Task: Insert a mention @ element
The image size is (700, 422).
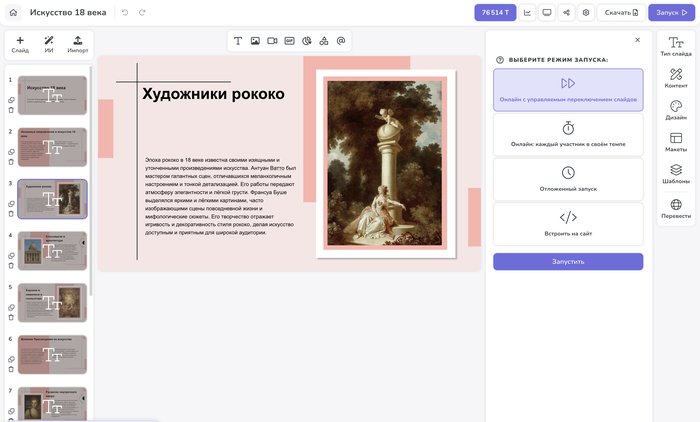Action: click(341, 41)
